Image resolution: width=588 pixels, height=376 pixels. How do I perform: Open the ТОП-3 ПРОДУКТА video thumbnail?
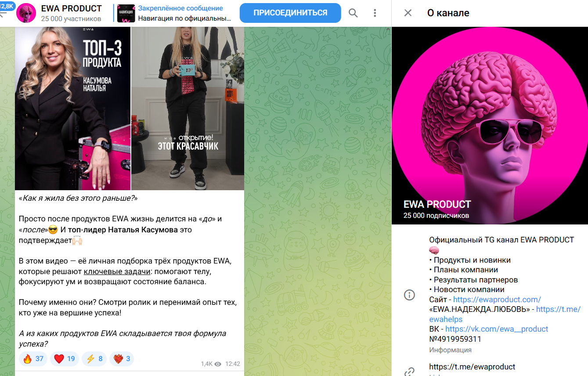73,108
